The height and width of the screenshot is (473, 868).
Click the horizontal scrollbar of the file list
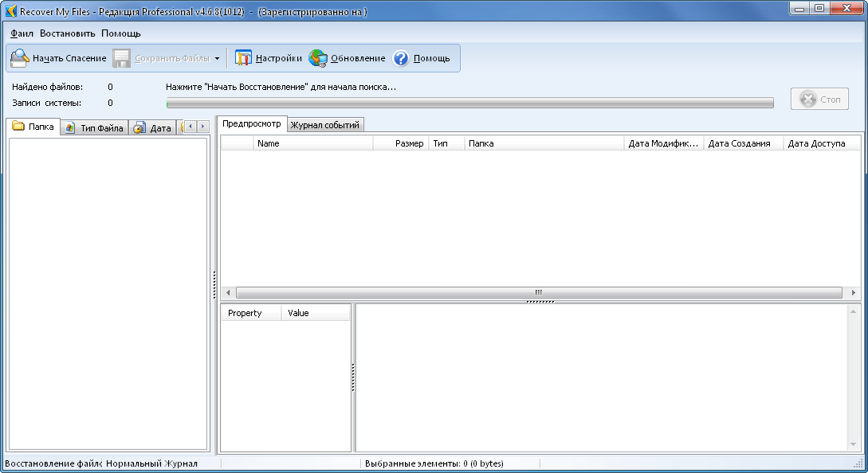[538, 293]
